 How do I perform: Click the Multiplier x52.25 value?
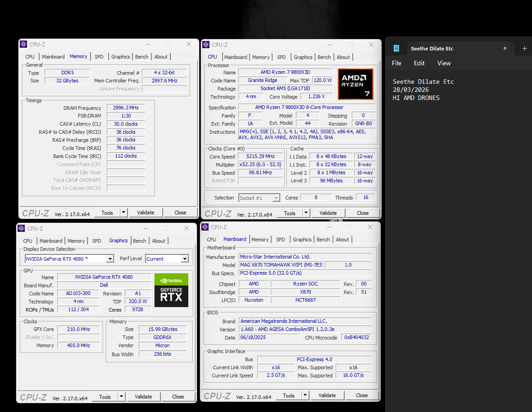(260, 164)
